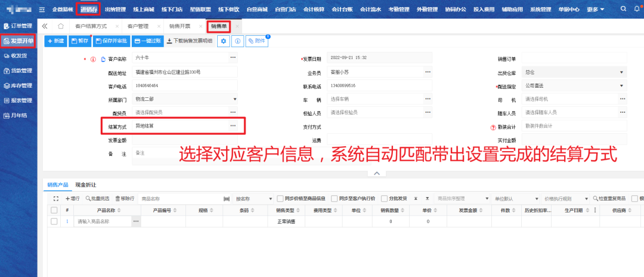Click 批量挑选 in grid toolbar
Screen dimensions: 644x277
coord(97,199)
